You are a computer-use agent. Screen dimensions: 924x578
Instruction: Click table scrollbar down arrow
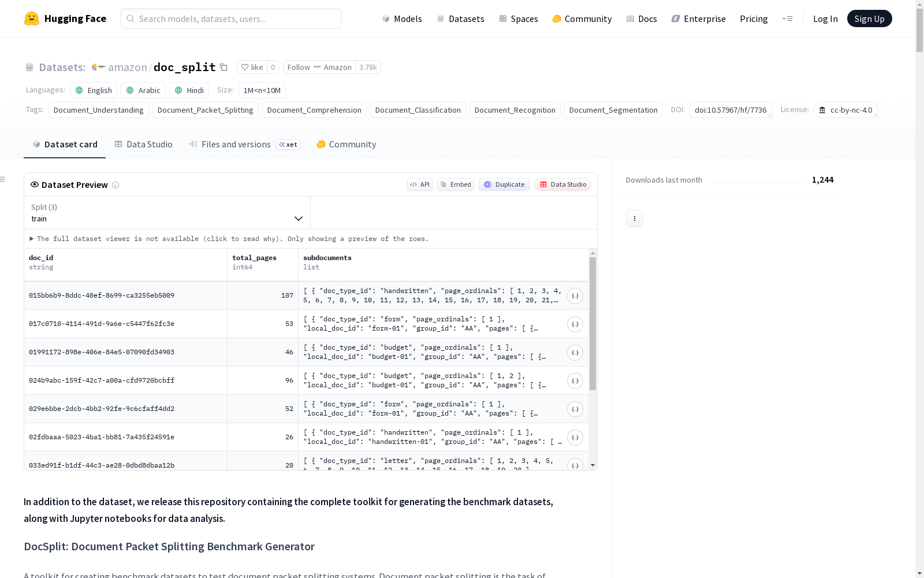coord(593,465)
